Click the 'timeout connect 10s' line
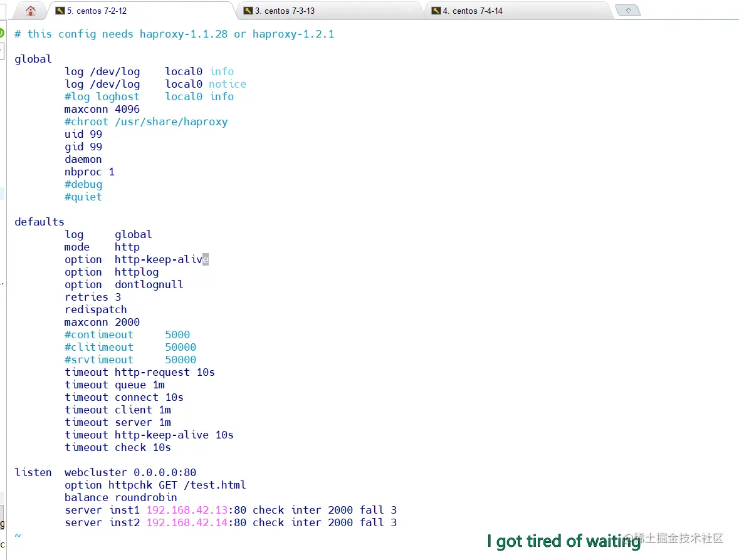The image size is (739, 560). coord(124,398)
